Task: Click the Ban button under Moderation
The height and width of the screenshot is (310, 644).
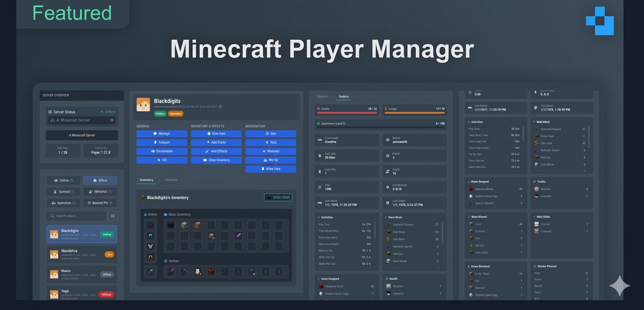Action: (271, 134)
